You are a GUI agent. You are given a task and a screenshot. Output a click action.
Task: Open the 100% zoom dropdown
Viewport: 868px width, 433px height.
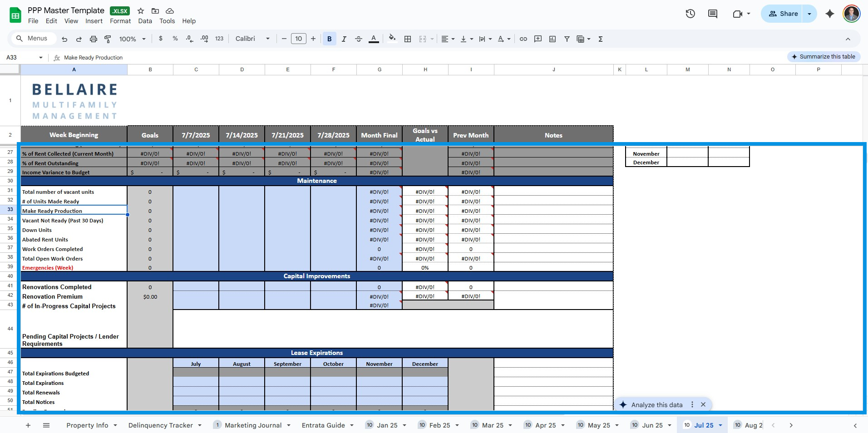pyautogui.click(x=132, y=39)
